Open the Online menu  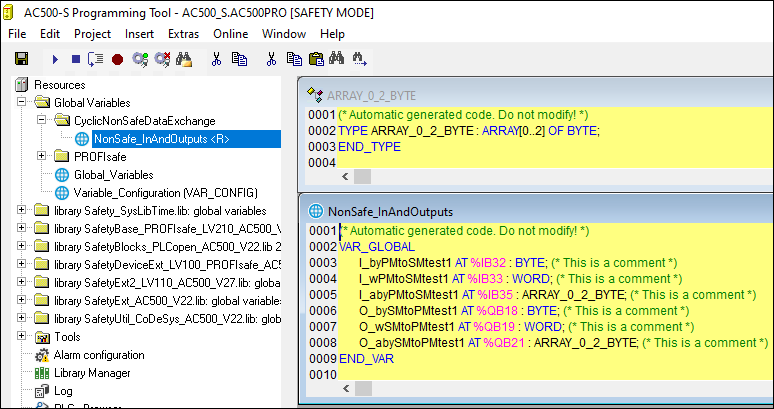pos(230,34)
